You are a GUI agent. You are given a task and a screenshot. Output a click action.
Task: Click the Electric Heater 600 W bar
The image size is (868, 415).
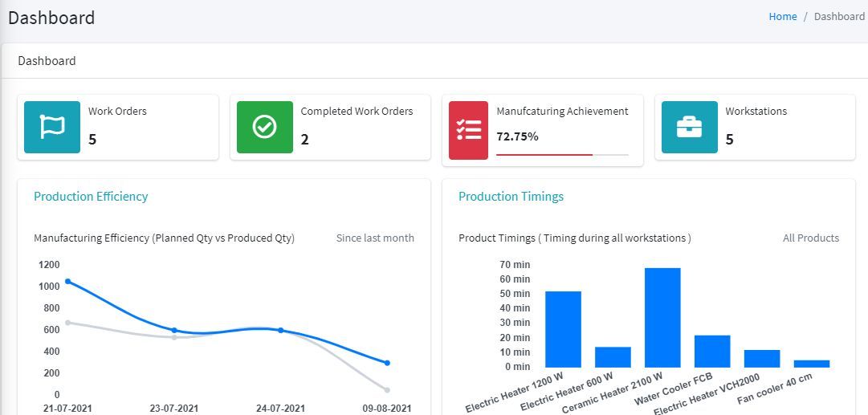(613, 357)
